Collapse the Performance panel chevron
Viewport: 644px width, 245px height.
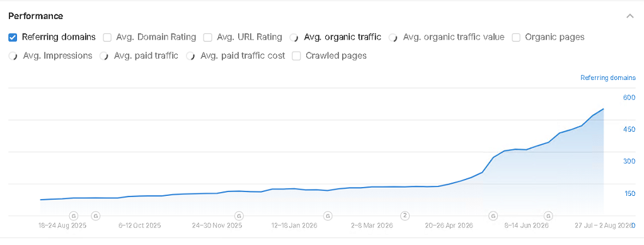[630, 16]
